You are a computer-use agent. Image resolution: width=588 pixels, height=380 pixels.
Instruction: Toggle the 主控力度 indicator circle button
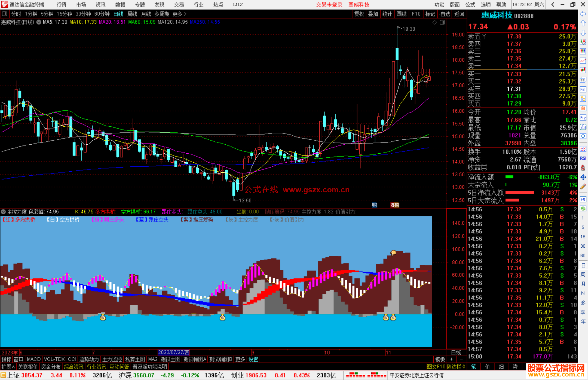click(4, 212)
